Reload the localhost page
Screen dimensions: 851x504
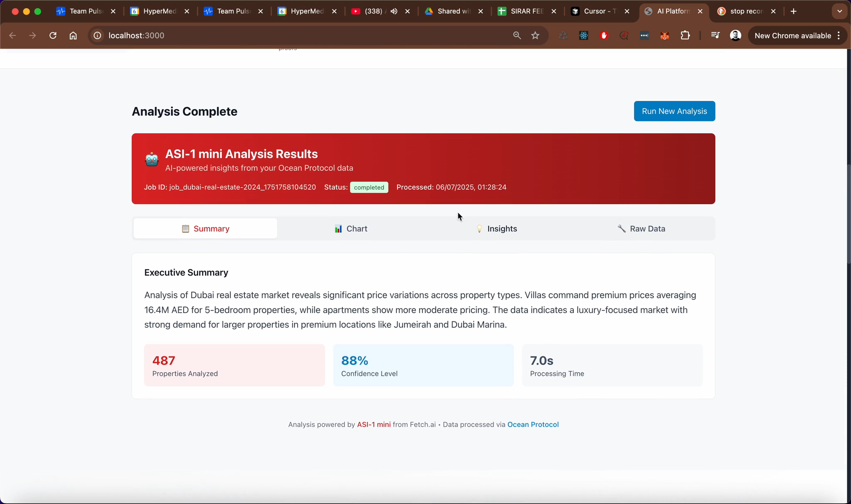[x=53, y=36]
